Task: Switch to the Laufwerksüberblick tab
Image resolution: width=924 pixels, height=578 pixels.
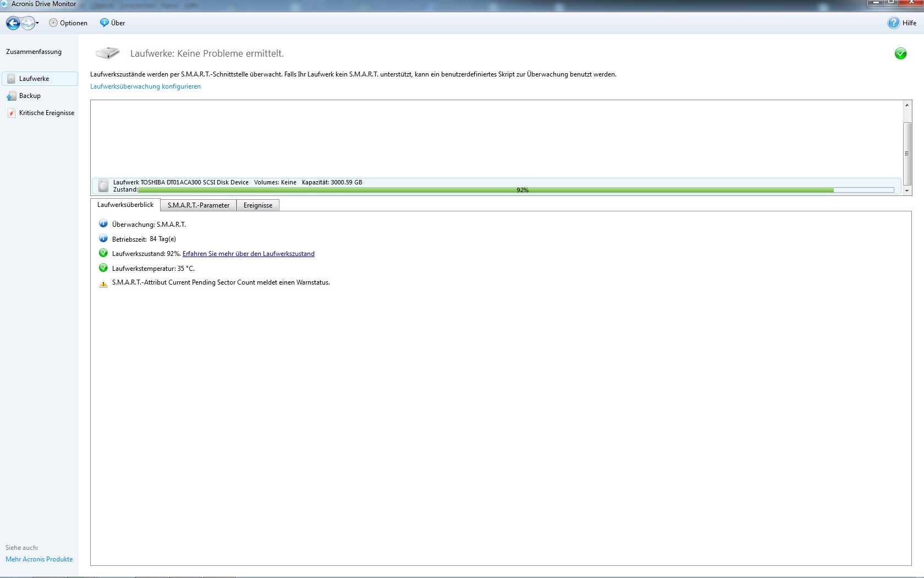Action: coord(125,205)
